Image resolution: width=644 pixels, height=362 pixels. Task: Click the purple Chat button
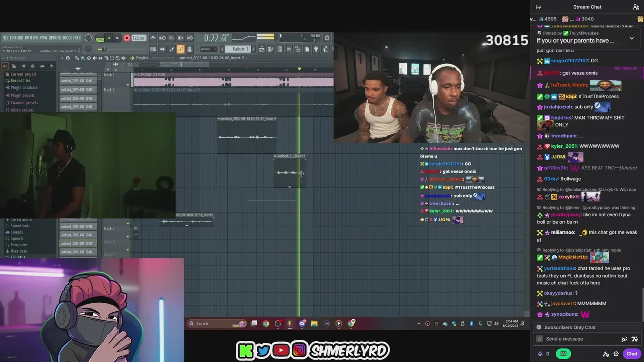point(632,354)
